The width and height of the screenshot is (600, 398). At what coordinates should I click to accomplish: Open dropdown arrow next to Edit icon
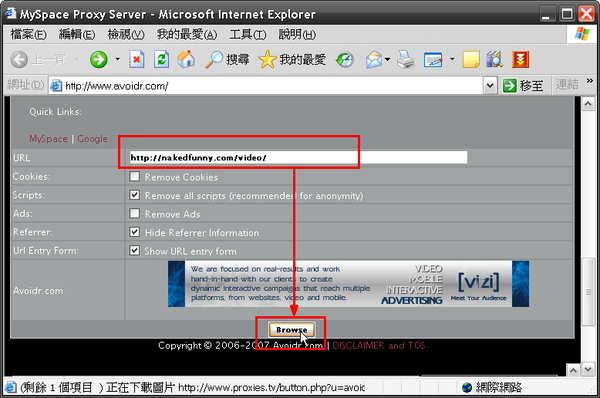(452, 59)
